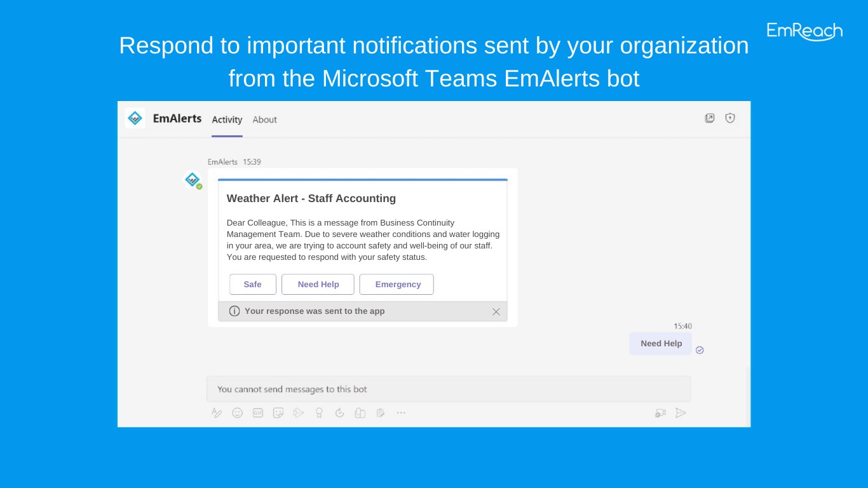Click the sent checkmark beside Need Help
This screenshot has height=488, width=868.
pos(700,350)
